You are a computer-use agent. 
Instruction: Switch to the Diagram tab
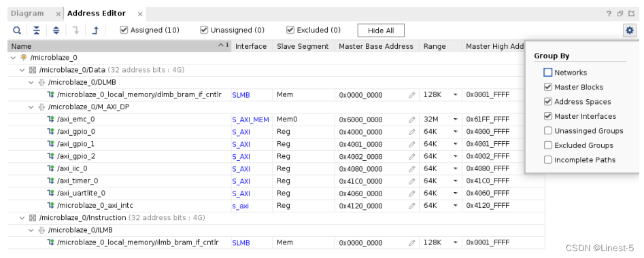click(x=27, y=14)
